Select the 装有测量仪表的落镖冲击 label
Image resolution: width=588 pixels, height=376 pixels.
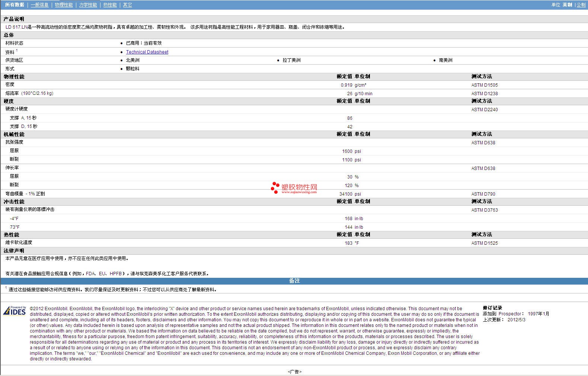click(30, 209)
